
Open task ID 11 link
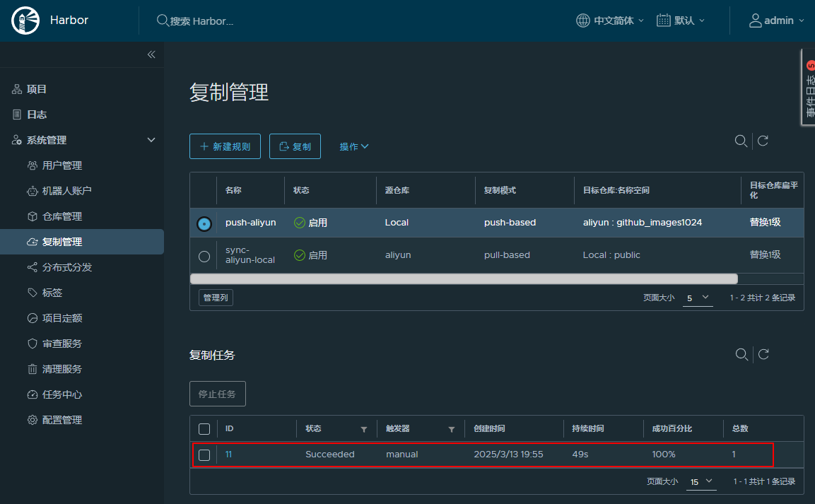click(229, 455)
